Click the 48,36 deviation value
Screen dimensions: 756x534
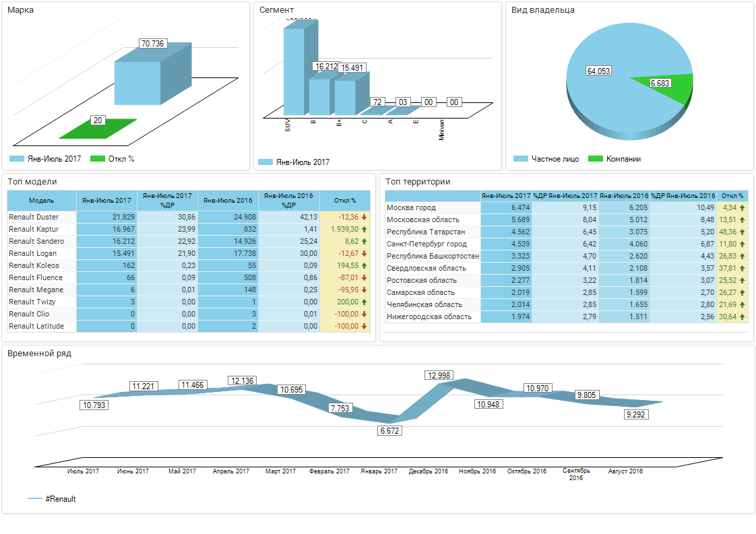(728, 232)
